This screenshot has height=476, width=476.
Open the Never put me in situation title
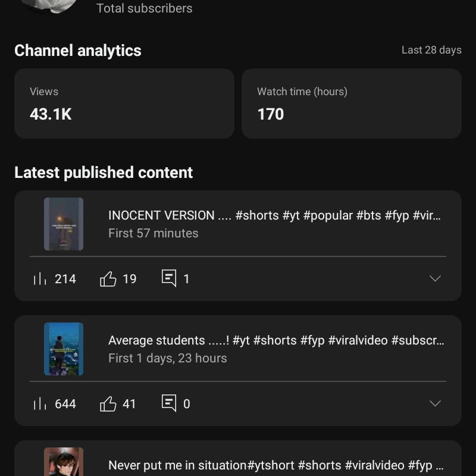tap(276, 465)
